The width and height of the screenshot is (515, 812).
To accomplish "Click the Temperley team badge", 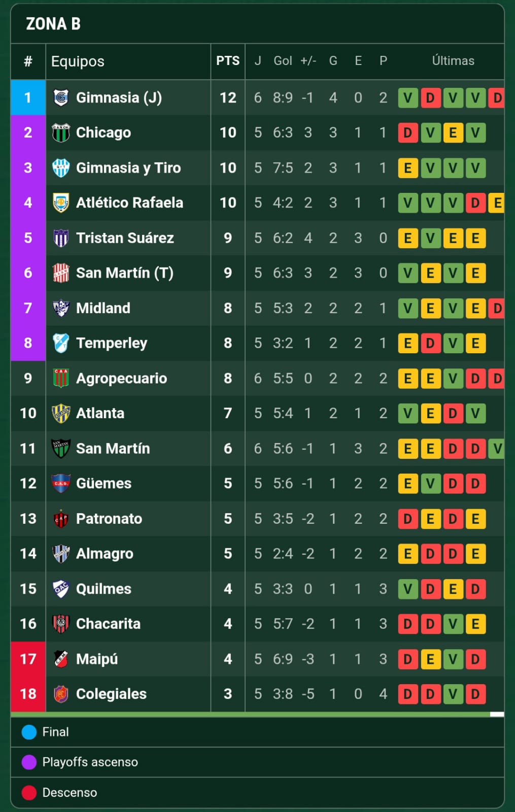I will point(61,343).
